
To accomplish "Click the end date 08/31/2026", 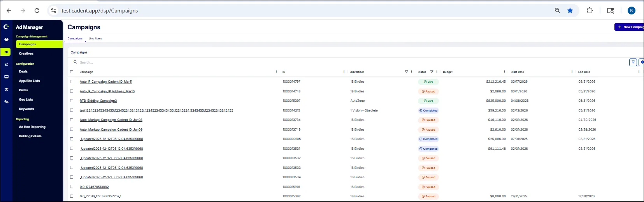I will [587, 82].
